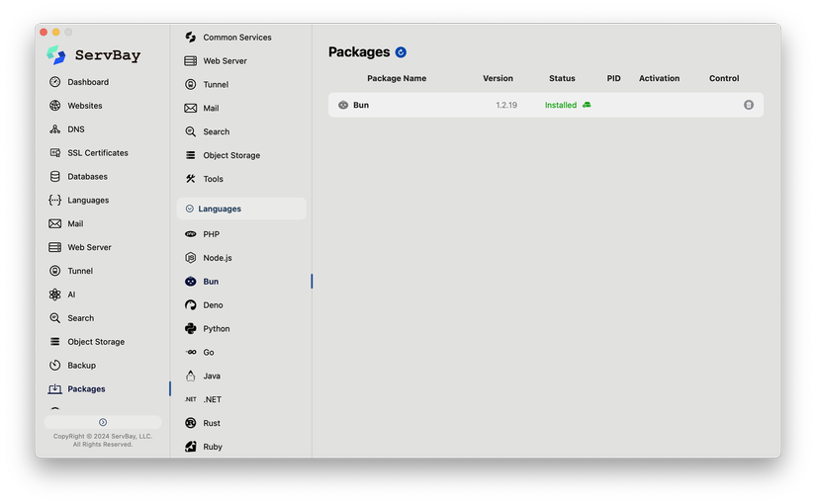Click the green download icon beside Installed

(587, 105)
